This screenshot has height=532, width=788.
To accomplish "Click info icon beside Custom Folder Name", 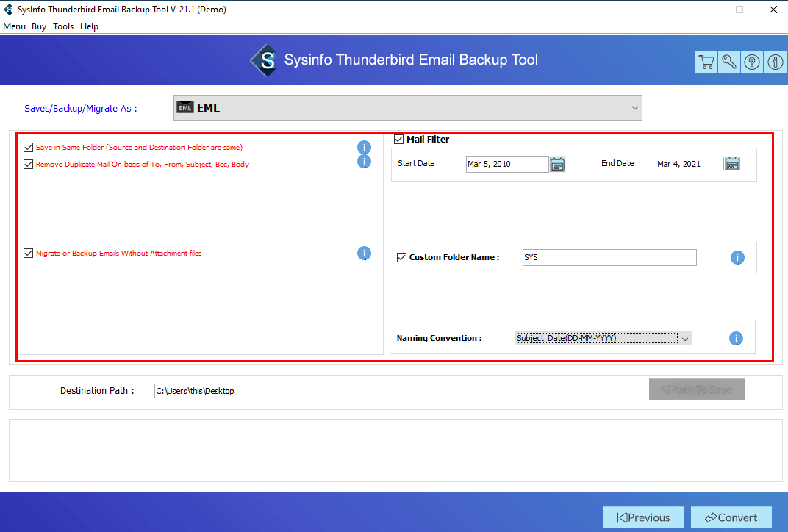I will (737, 258).
